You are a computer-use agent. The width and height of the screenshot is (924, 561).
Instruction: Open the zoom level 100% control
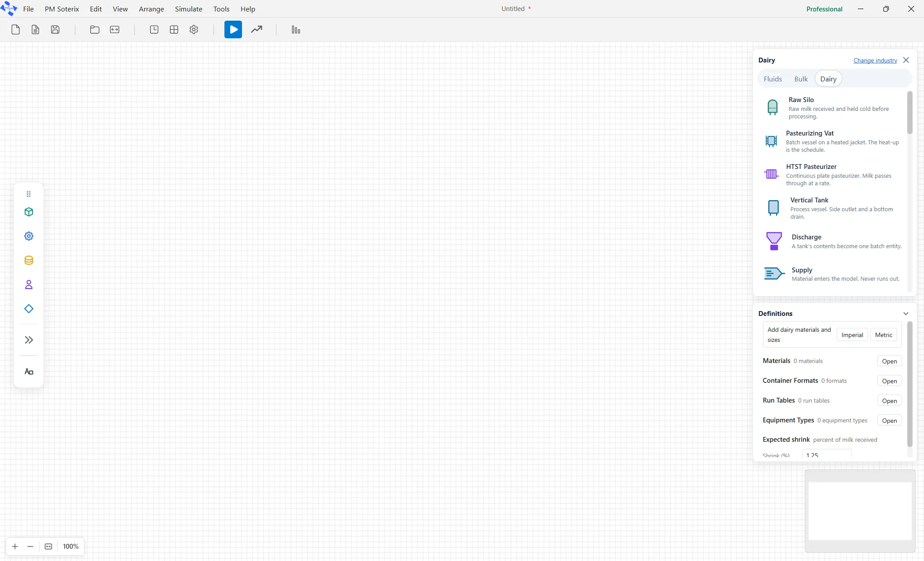(x=70, y=546)
